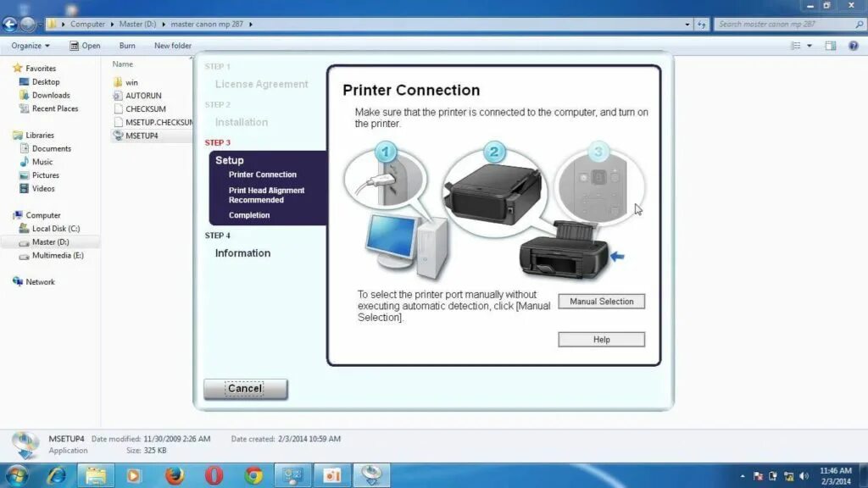Click the Name column header

tap(122, 64)
